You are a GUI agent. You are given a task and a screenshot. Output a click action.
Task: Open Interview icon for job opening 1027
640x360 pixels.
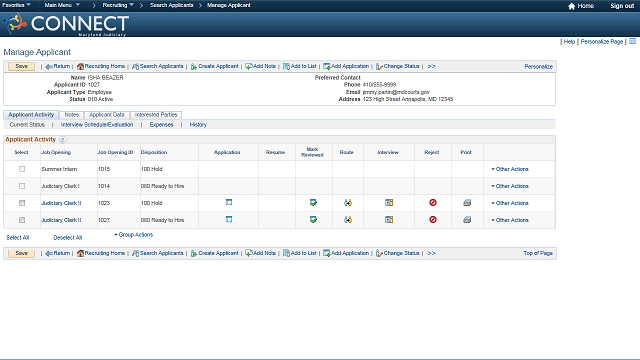389,220
